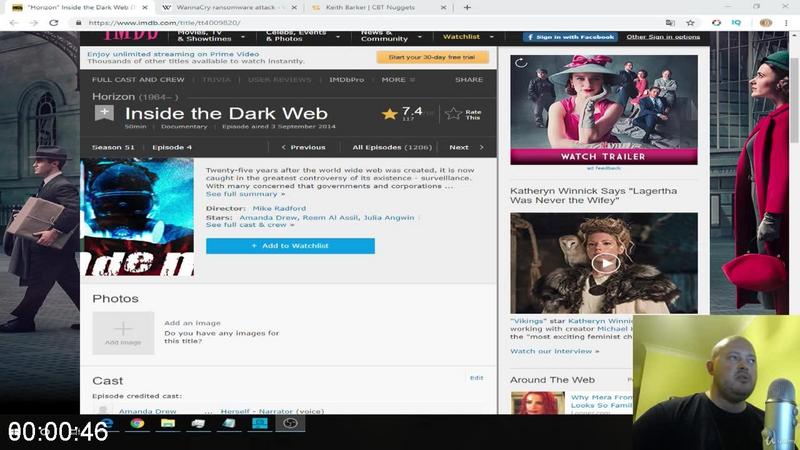The height and width of the screenshot is (450, 800).
Task: Click the episode poster thumbnail
Action: [137, 217]
